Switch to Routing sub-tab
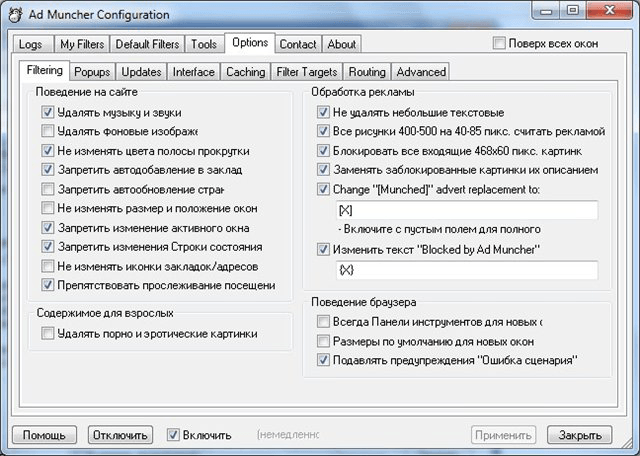This screenshot has width=640, height=456. pyautogui.click(x=367, y=72)
